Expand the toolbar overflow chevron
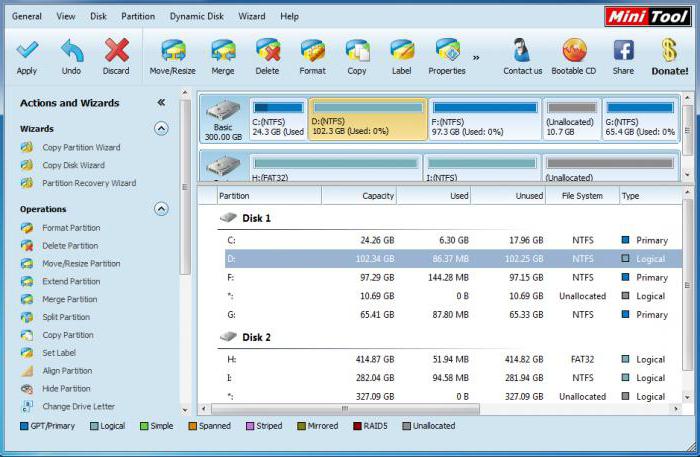 tap(476, 57)
